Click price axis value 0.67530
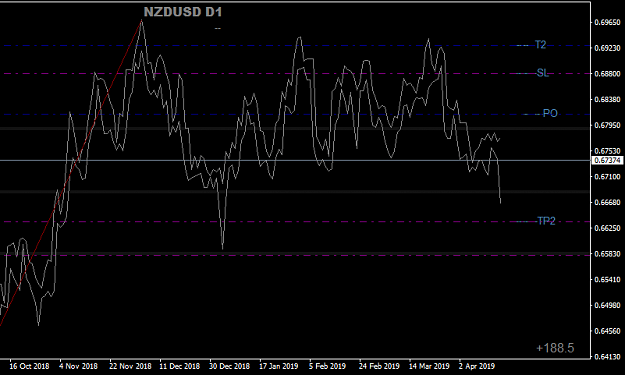Screen dimensions: 625x375 click(x=607, y=151)
